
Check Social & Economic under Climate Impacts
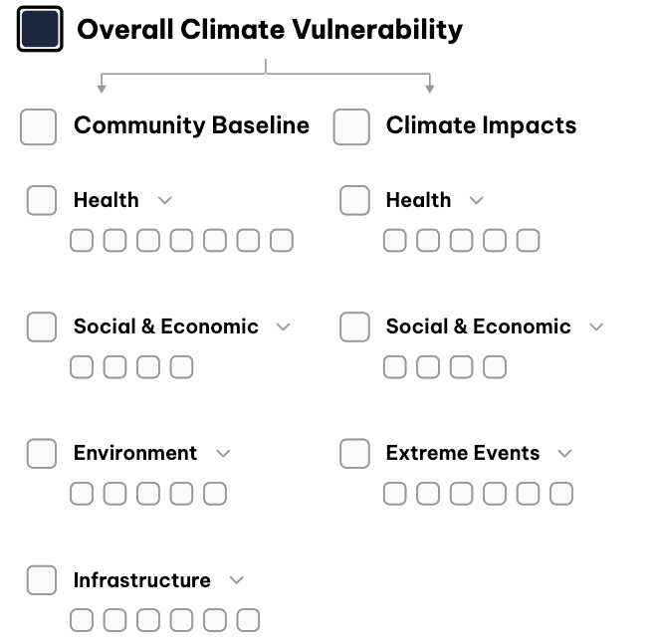(x=354, y=326)
